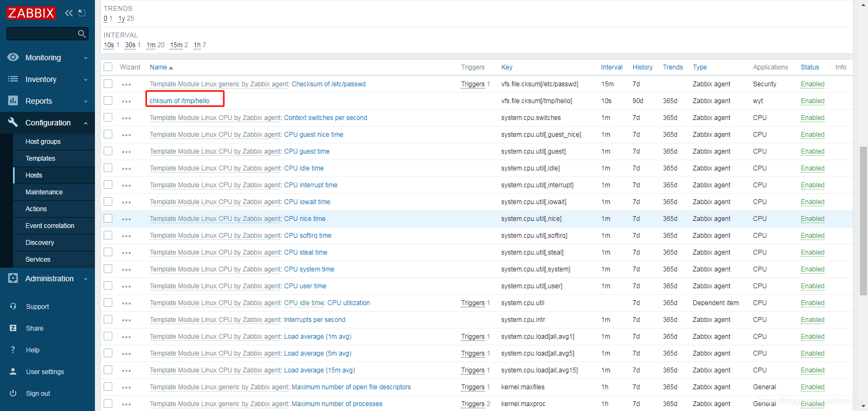Open wizard menu for Context switches per second
The height and width of the screenshot is (411, 868).
click(126, 118)
